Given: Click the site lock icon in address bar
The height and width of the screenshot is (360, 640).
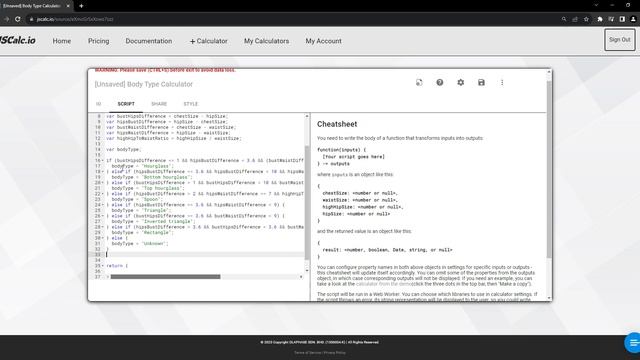Looking at the screenshot, I should 31,19.
